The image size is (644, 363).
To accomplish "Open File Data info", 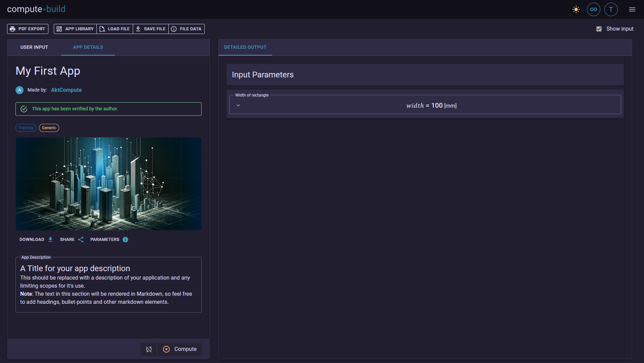I will point(187,29).
